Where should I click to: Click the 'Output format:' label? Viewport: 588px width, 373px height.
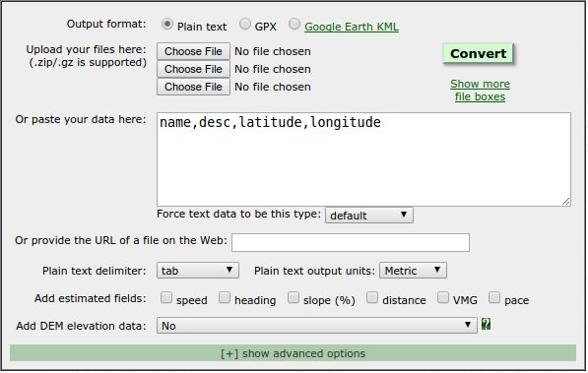point(106,24)
